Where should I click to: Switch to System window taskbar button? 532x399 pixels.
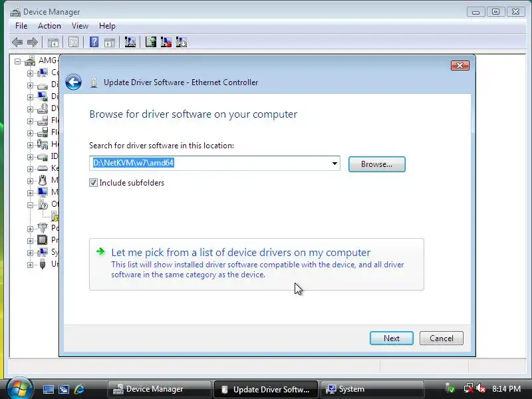(x=372, y=389)
